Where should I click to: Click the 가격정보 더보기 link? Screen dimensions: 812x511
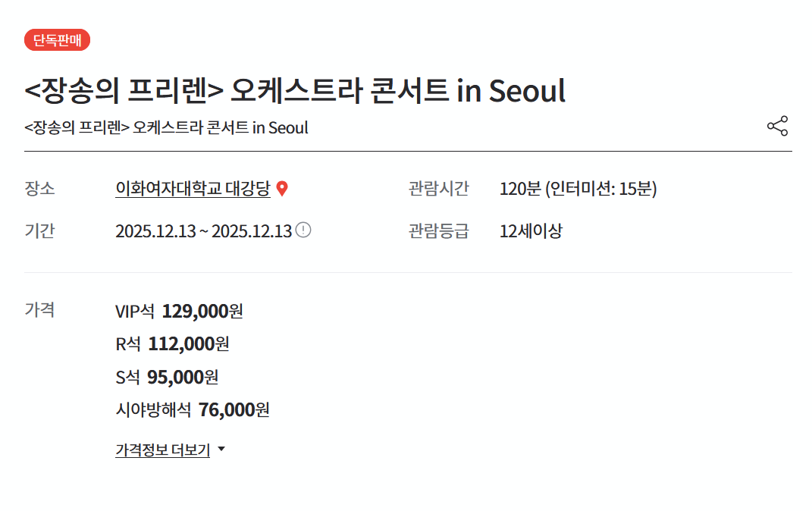coord(162,450)
